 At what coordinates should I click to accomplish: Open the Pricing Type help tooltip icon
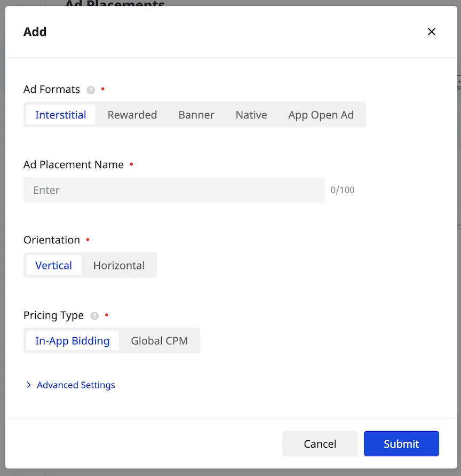[94, 315]
